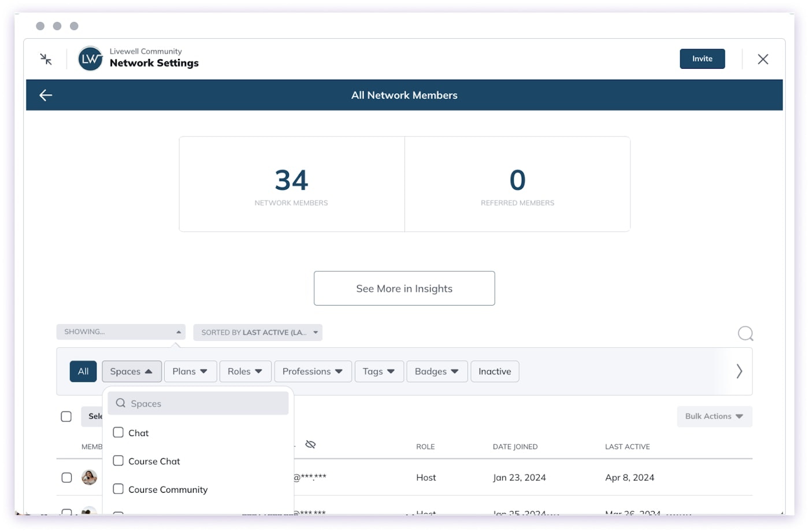Viewport: 809px width, 532px height.
Task: Expand the Tags filter dropdown
Action: coord(379,371)
